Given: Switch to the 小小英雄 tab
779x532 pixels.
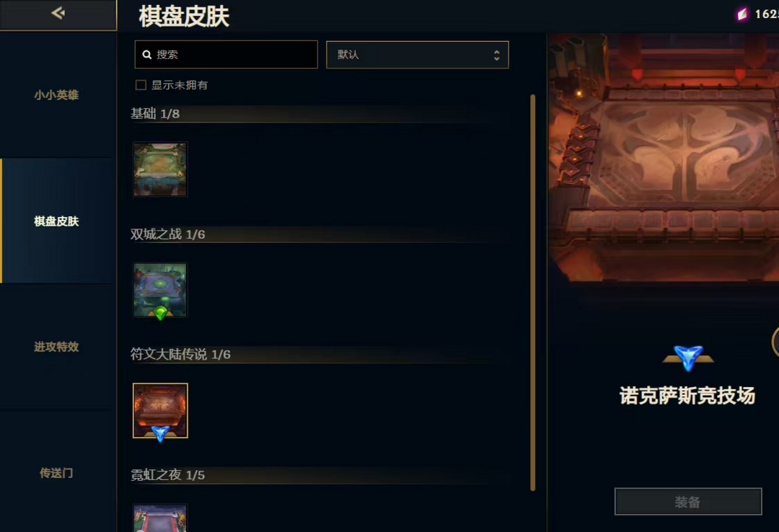Looking at the screenshot, I should coord(57,95).
